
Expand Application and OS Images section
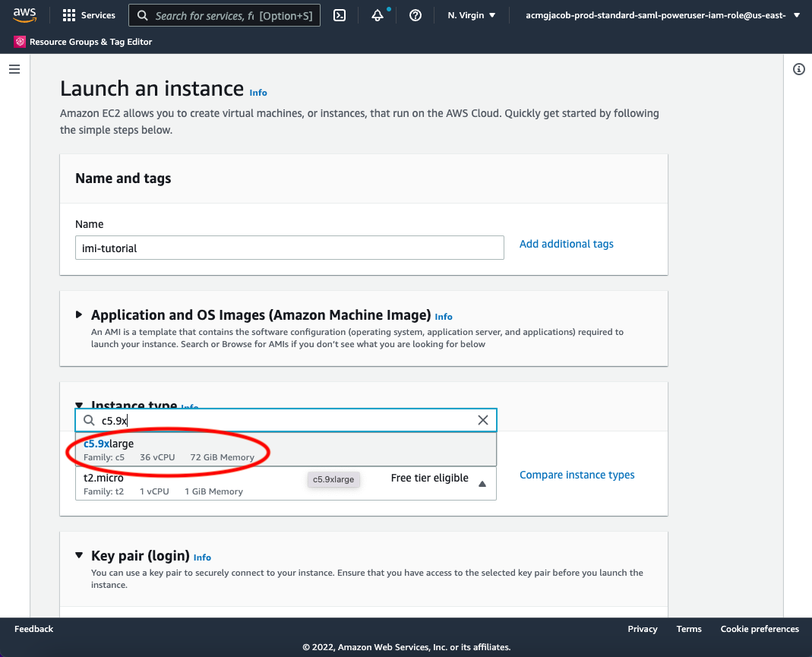[79, 314]
